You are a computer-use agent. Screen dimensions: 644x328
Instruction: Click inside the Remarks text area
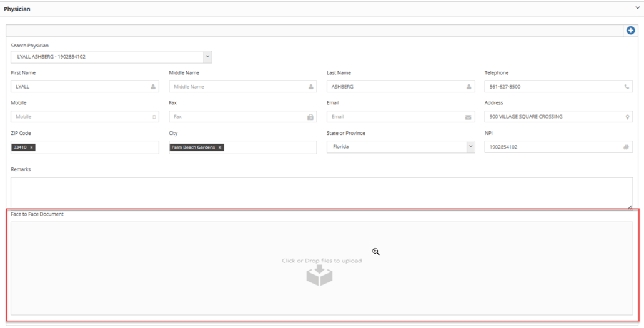pyautogui.click(x=321, y=192)
